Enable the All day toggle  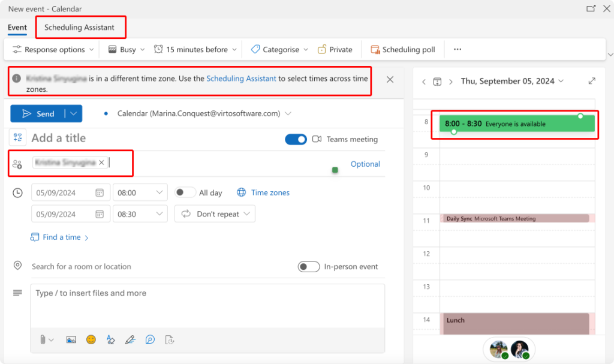click(x=185, y=192)
